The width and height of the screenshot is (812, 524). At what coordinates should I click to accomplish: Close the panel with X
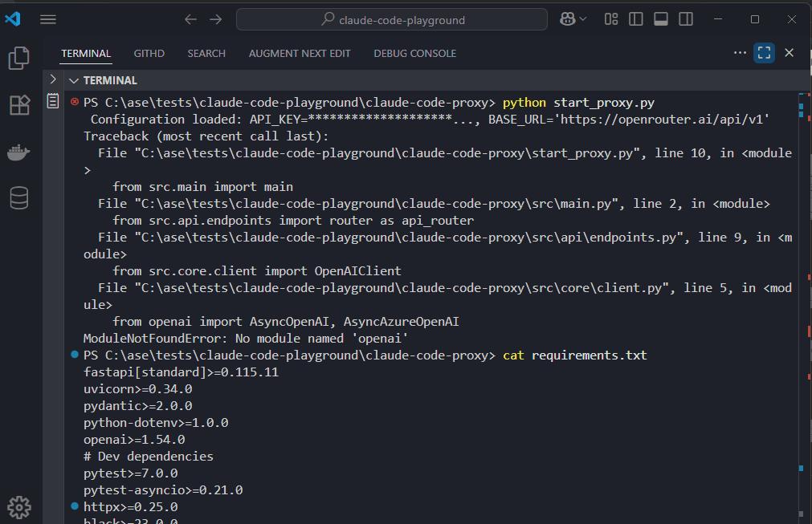point(790,53)
